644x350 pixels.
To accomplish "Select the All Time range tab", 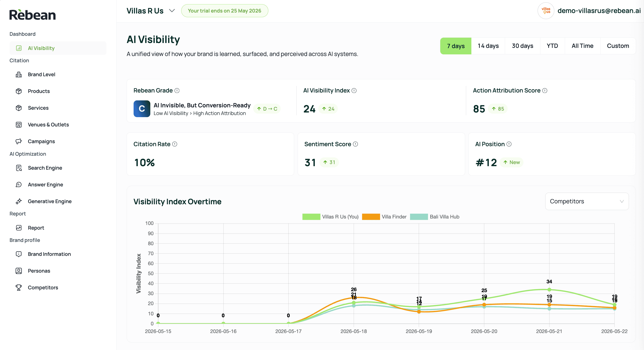I will tap(582, 46).
